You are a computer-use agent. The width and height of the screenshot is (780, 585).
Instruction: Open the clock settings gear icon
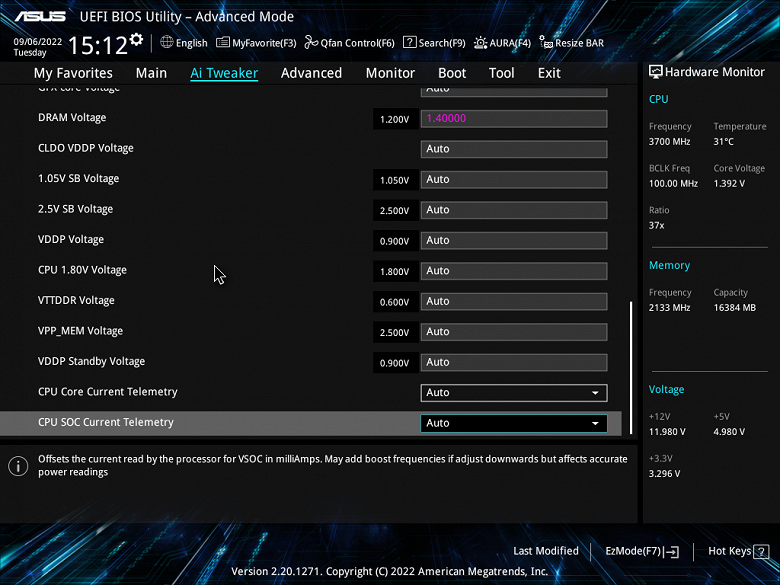pos(136,40)
